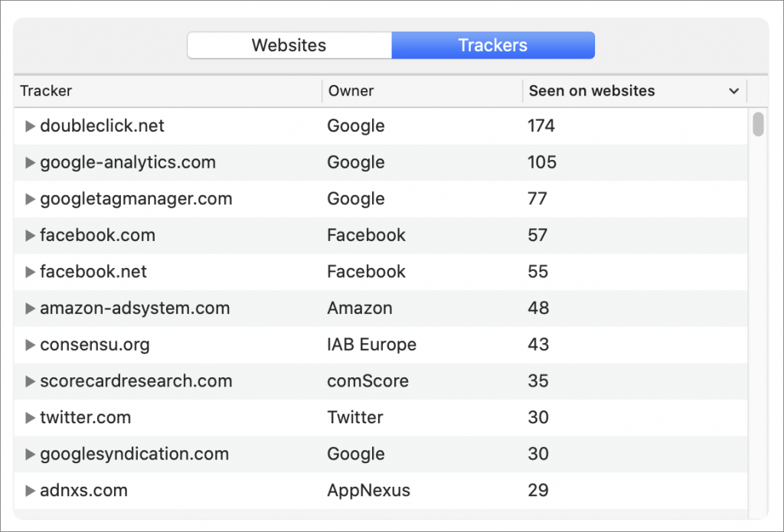Viewport: 784px width, 532px height.
Task: Select the Trackers tab
Action: [492, 45]
